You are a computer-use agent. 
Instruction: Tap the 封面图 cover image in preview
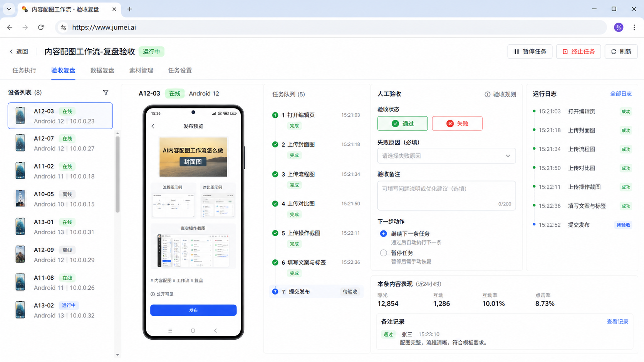[x=193, y=157]
